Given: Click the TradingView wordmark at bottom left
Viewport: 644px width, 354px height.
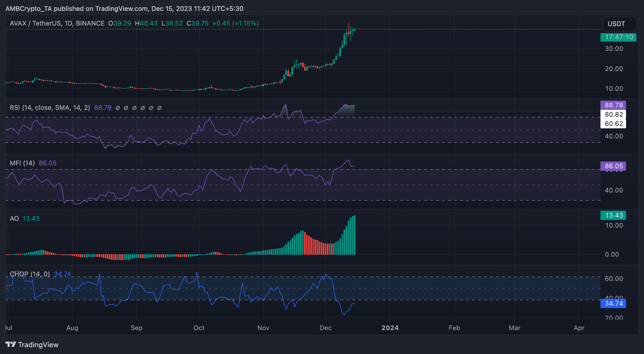Looking at the screenshot, I should (x=38, y=345).
